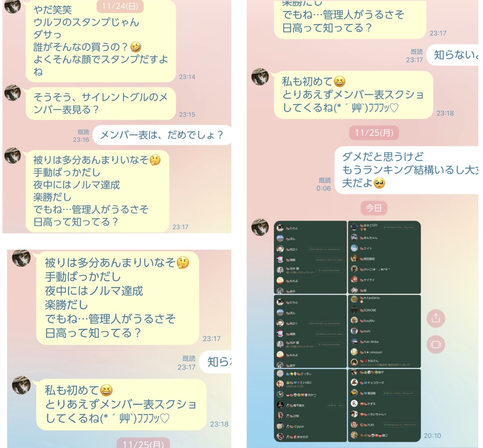Viewport: 483px width, 448px height.
Task: Tap the cat avatar beside 被りは多分 message, bottom-left panel
Action: [x=21, y=258]
